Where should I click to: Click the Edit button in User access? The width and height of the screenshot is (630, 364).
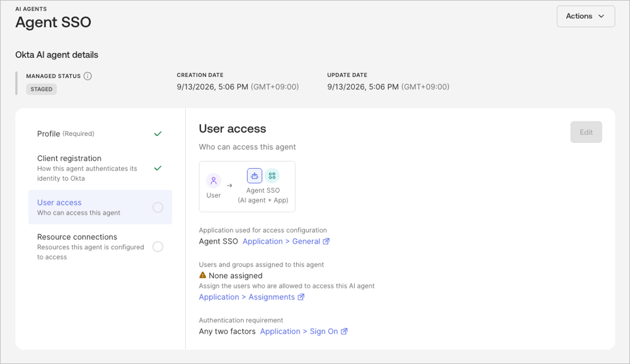click(x=586, y=132)
